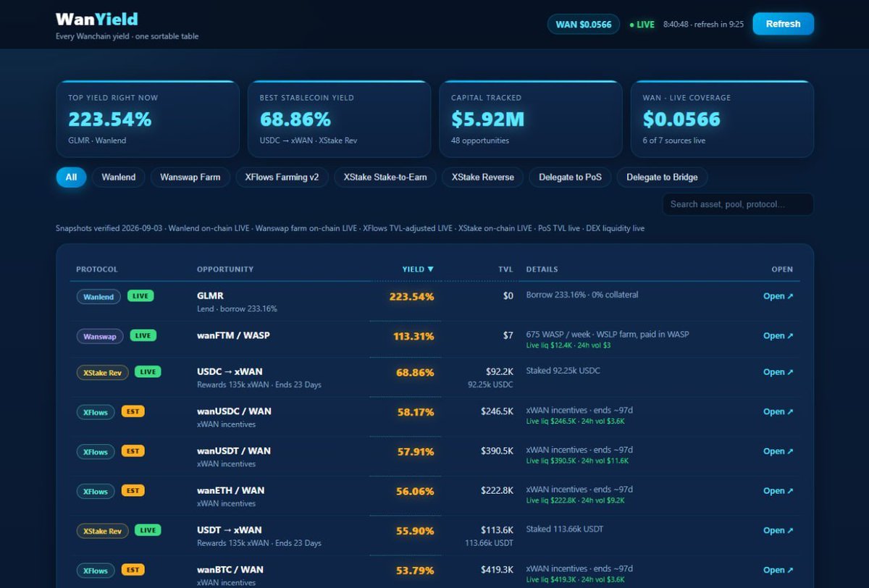Sort table by Yield column header
Viewport: 869px width, 588px height.
coord(418,269)
